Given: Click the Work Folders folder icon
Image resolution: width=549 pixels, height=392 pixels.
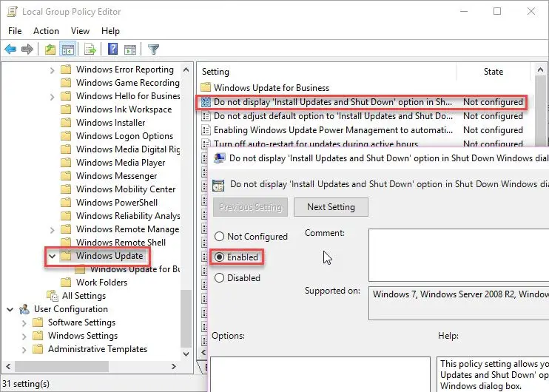Looking at the screenshot, I should tap(66, 283).
